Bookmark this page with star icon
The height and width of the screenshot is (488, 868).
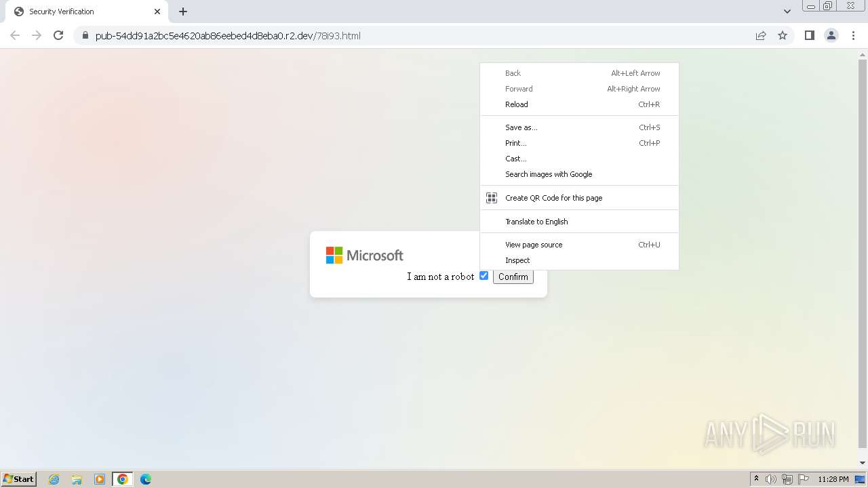pyautogui.click(x=783, y=35)
